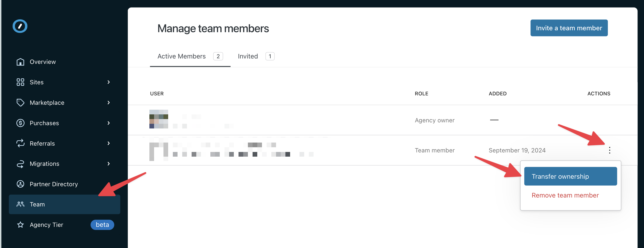Click the Purchases dollar icon
Screen dimensions: 644x248
[20, 123]
